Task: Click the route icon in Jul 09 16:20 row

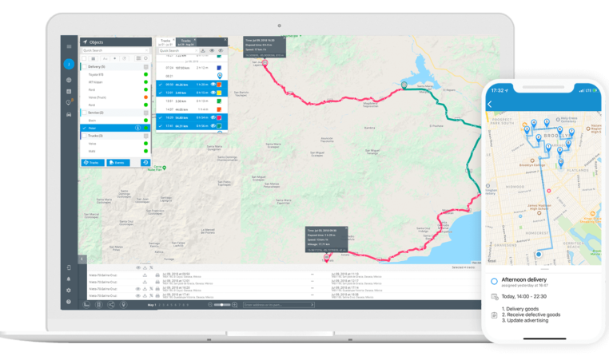Action: 151,289
